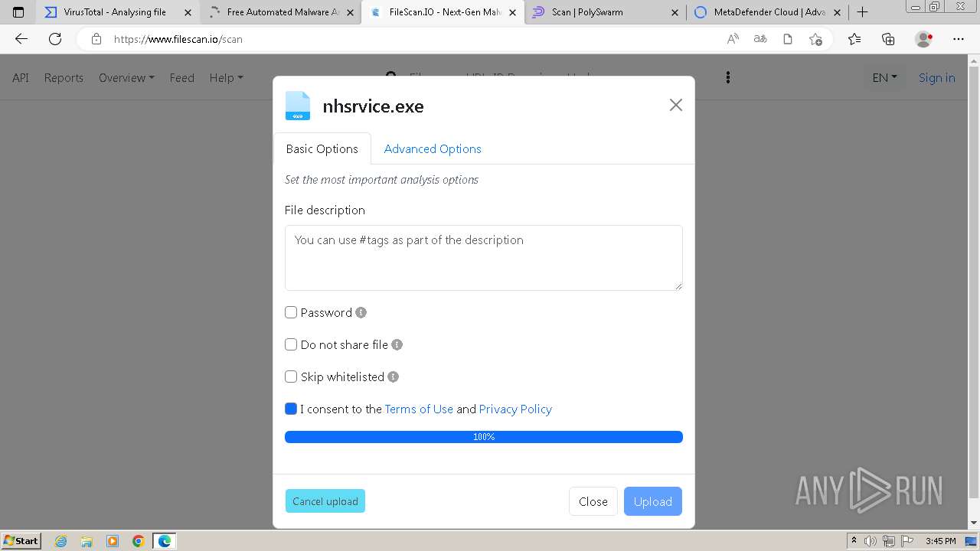Show info about Do not share file
The height and width of the screenshot is (551, 980).
coord(397,344)
